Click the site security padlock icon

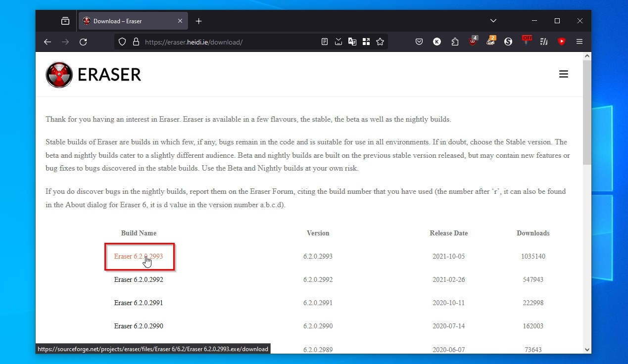136,42
